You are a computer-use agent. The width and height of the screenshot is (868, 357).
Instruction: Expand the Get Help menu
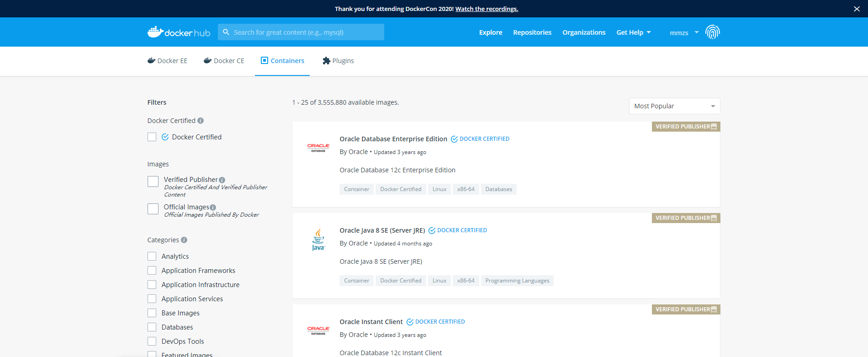[634, 32]
